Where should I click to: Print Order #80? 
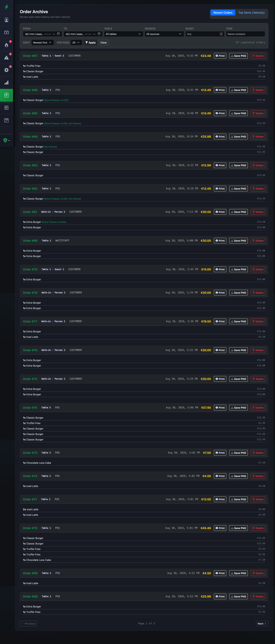point(220,240)
